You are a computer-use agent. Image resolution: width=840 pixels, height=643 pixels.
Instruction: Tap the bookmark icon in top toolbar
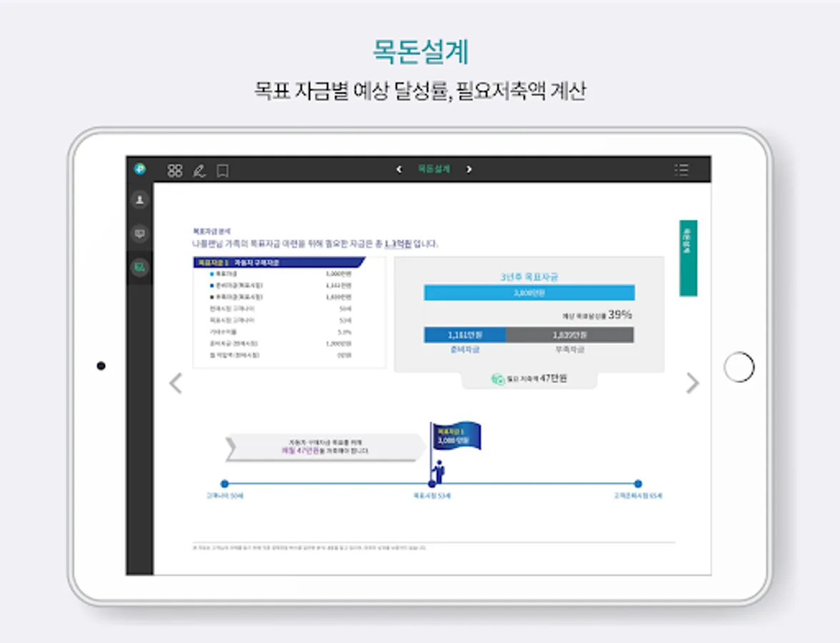[x=222, y=171]
